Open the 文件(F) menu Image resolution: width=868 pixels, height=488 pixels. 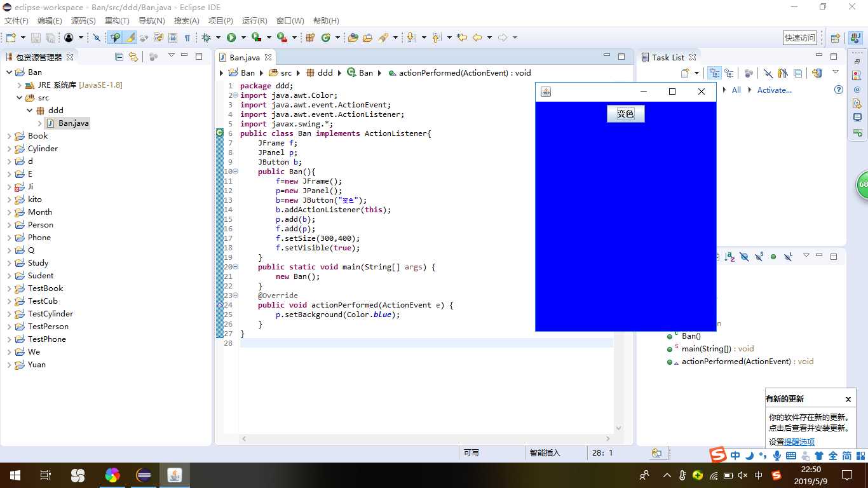tap(17, 21)
